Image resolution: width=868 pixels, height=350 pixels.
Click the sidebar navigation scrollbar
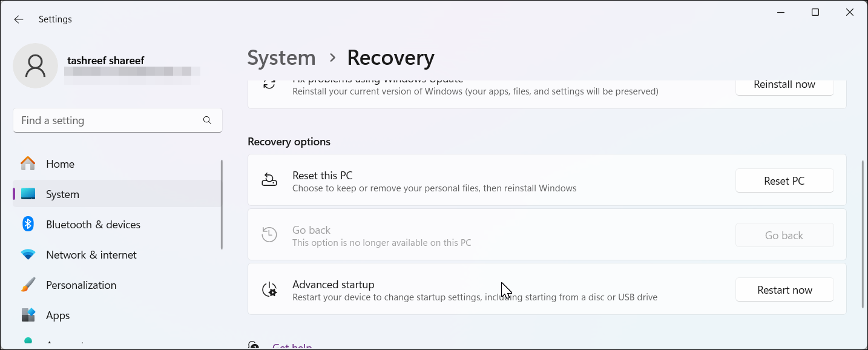222,205
